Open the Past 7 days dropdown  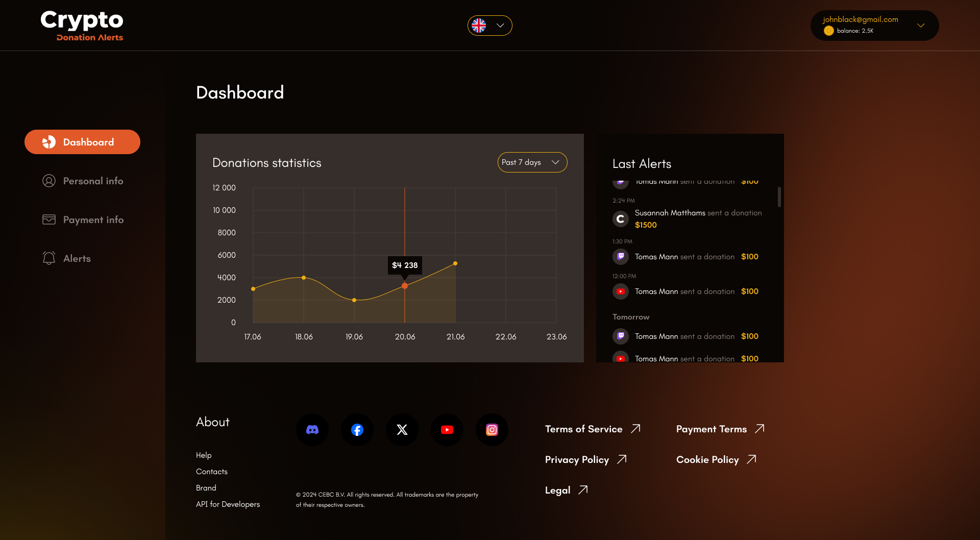tap(532, 162)
